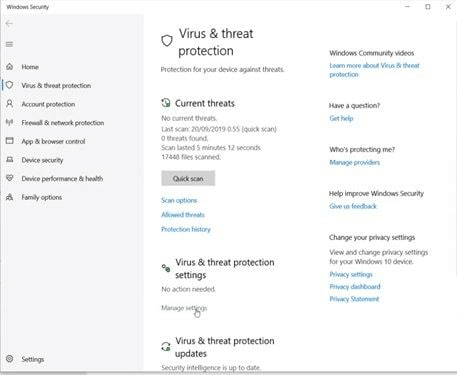Click the back arrow icon
This screenshot has height=375, width=457.
(x=9, y=23)
